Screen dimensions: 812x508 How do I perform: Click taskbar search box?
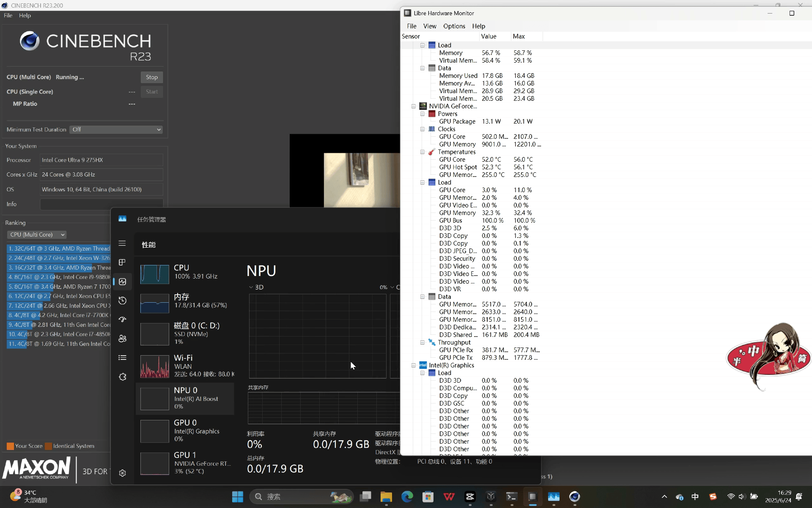[x=302, y=497]
